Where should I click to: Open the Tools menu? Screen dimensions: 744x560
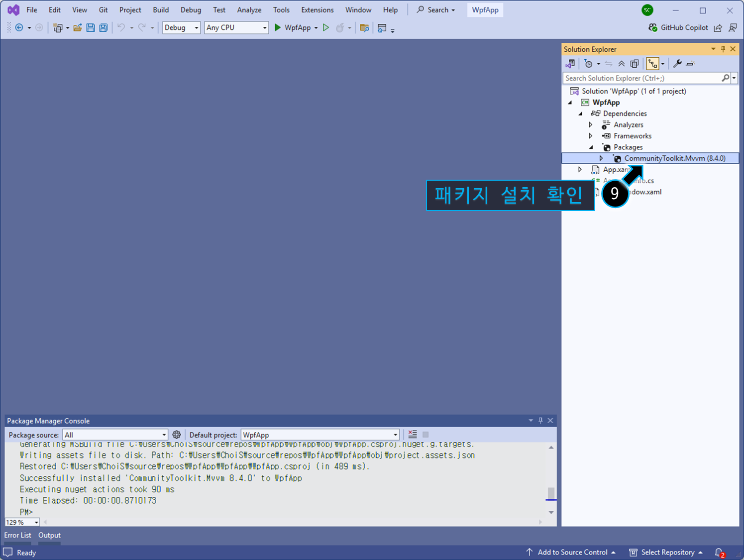point(281,10)
